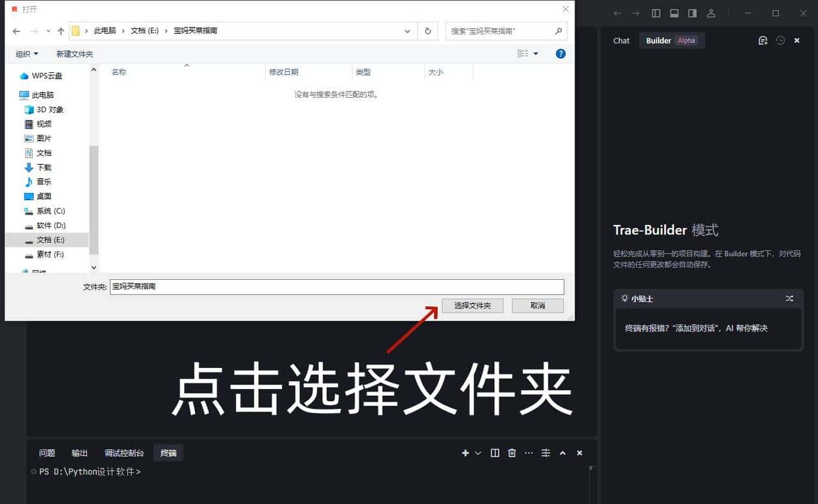Image resolution: width=818 pixels, height=504 pixels.
Task: Toggle the bottom panel layout icon
Action: [674, 13]
